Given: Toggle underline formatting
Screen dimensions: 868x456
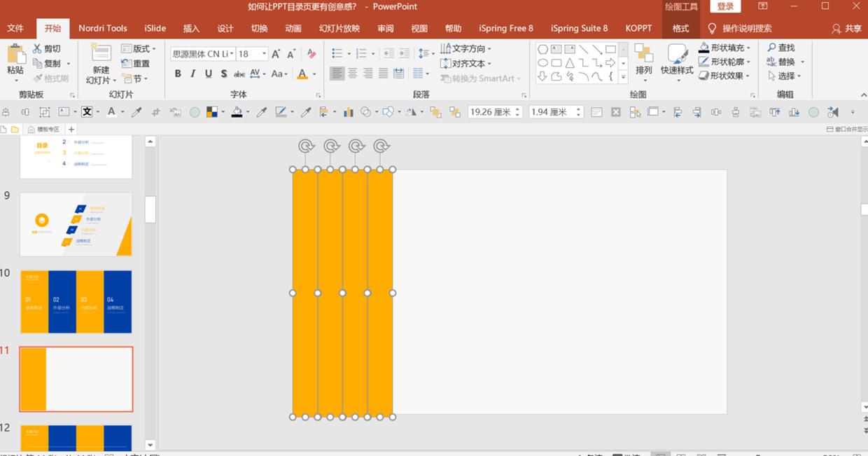Looking at the screenshot, I should pyautogui.click(x=209, y=74).
